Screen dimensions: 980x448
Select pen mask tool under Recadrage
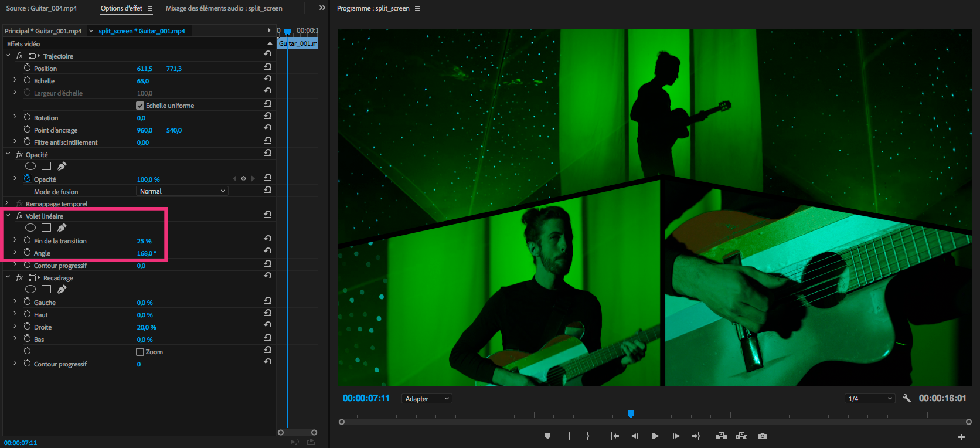(62, 290)
